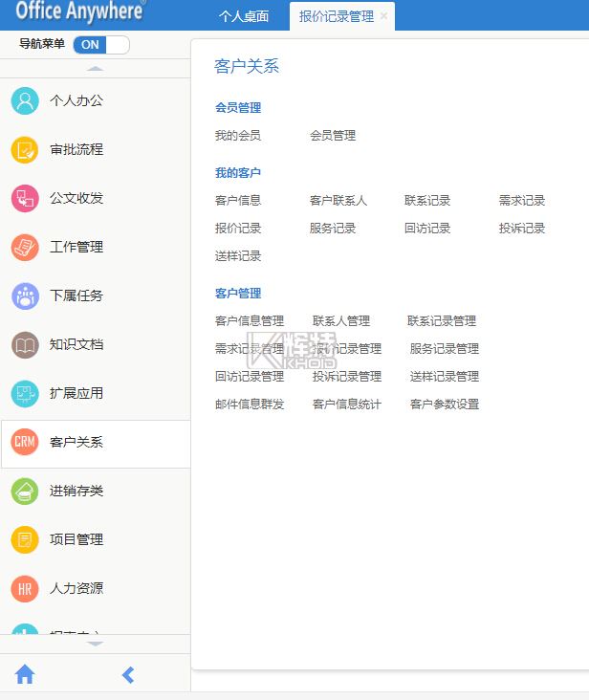589x700 pixels.
Task: Click the 工作管理 orange icon
Action: tap(25, 247)
